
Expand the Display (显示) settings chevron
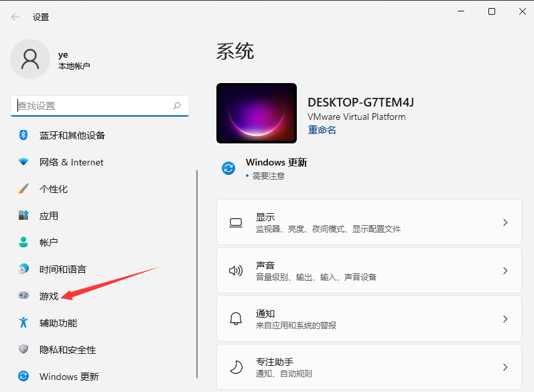(x=505, y=222)
